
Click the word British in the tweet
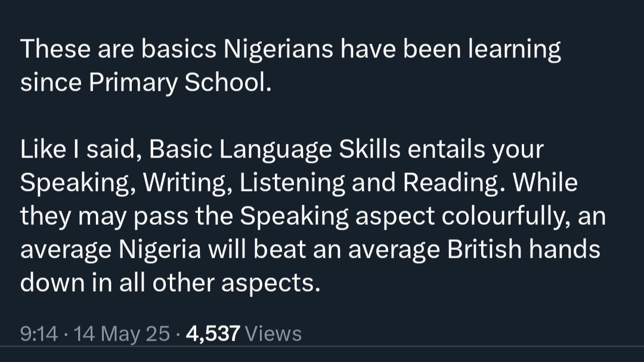click(484, 249)
